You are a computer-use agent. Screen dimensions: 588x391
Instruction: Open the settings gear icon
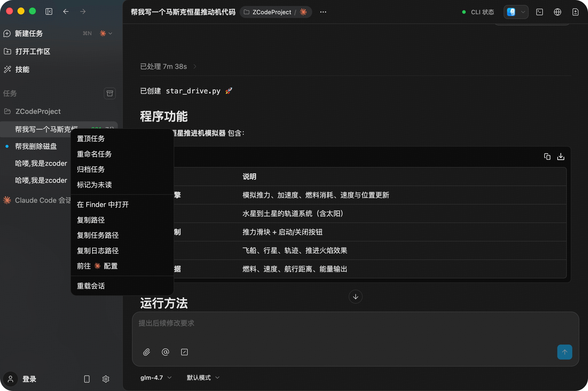pos(106,379)
